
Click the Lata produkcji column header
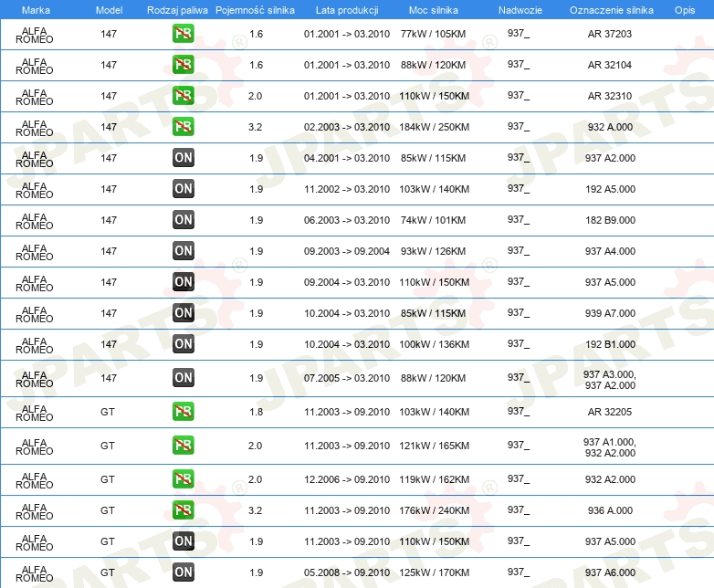click(x=347, y=10)
